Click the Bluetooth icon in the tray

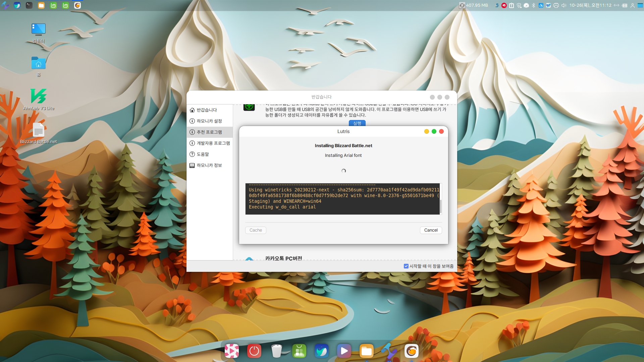pos(533,5)
